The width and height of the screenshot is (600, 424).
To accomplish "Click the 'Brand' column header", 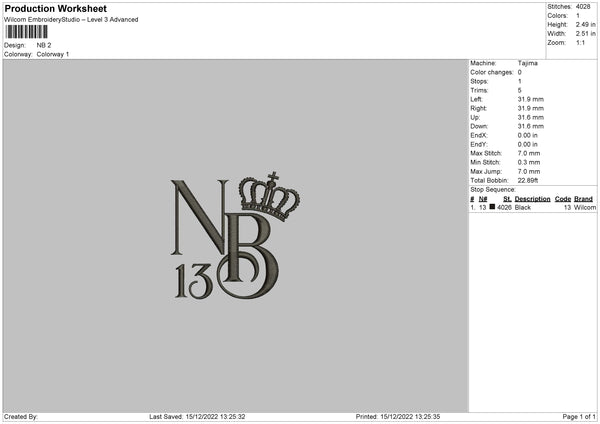I will (583, 199).
